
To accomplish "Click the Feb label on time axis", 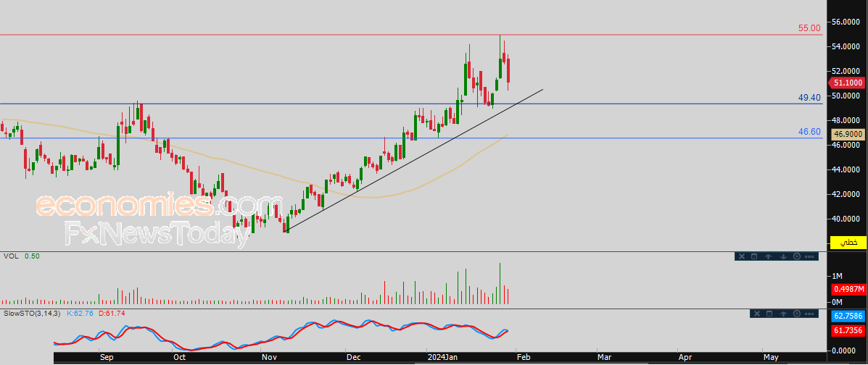I will (x=524, y=358).
